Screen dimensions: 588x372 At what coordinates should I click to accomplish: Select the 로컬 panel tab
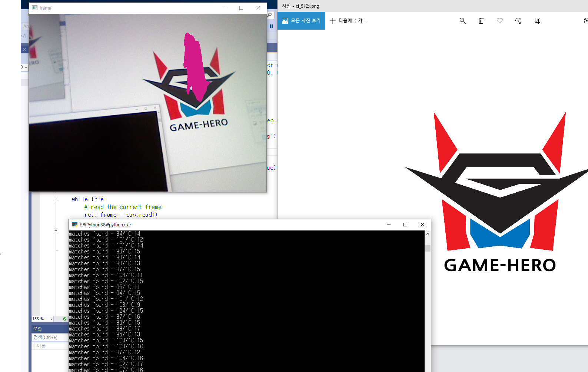(x=37, y=329)
